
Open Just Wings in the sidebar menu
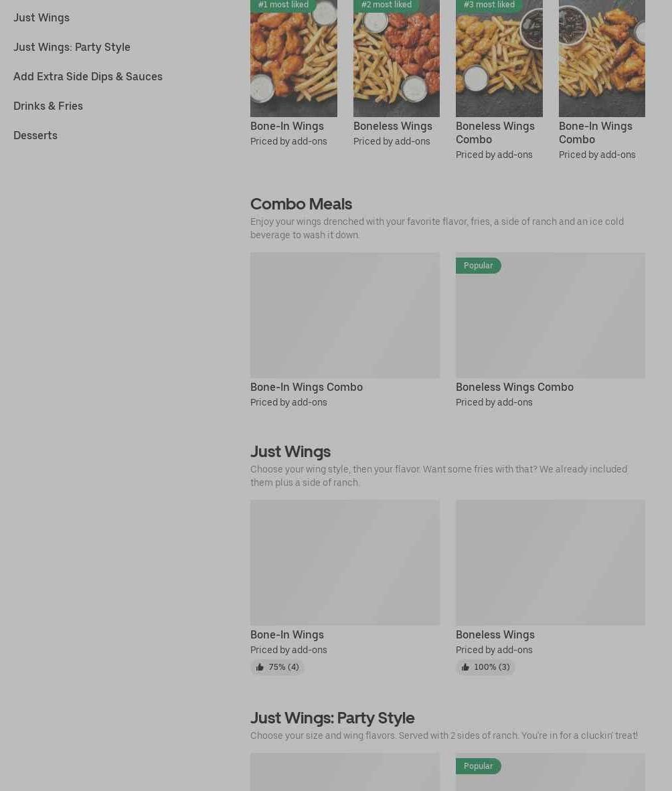tap(41, 17)
